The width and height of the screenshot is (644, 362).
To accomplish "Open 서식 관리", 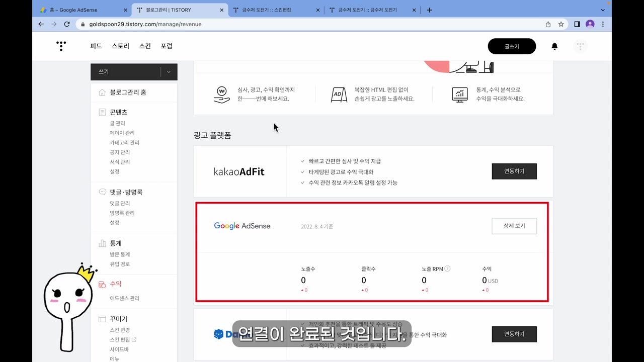I will [120, 162].
